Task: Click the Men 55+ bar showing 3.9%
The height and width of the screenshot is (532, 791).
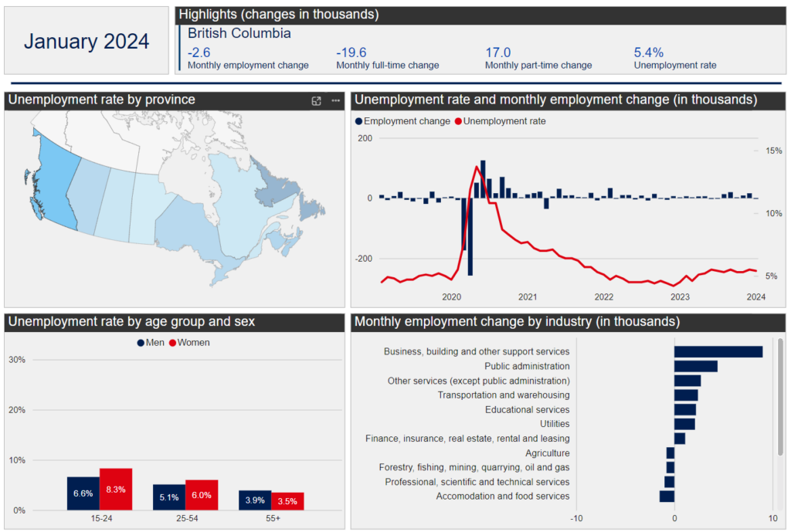Action: click(x=254, y=500)
